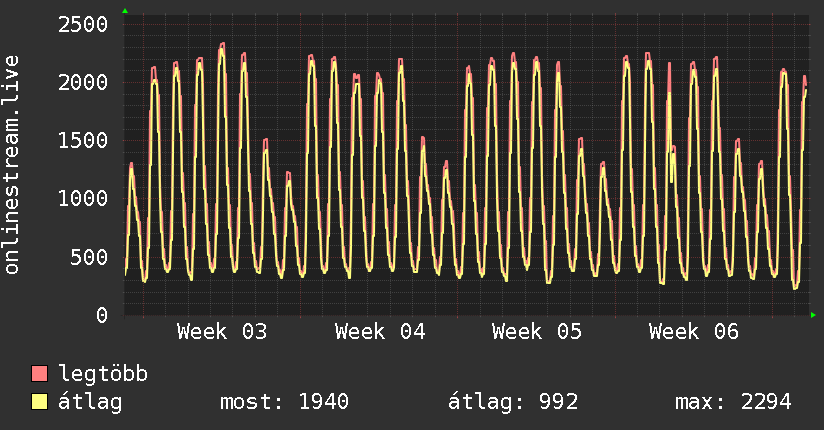Screen dimensions: 824x430
Task: Click the 500 y-axis label
Action: 89,257
